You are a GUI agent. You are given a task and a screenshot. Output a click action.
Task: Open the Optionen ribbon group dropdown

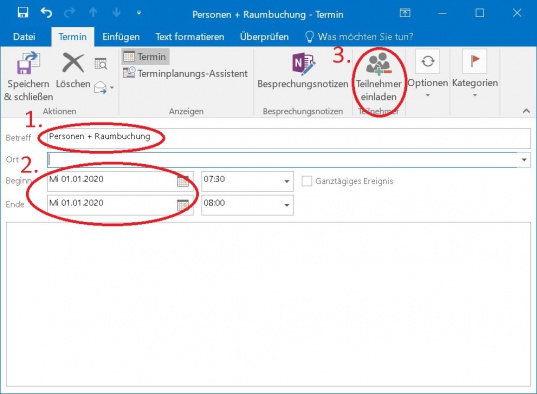(x=428, y=73)
